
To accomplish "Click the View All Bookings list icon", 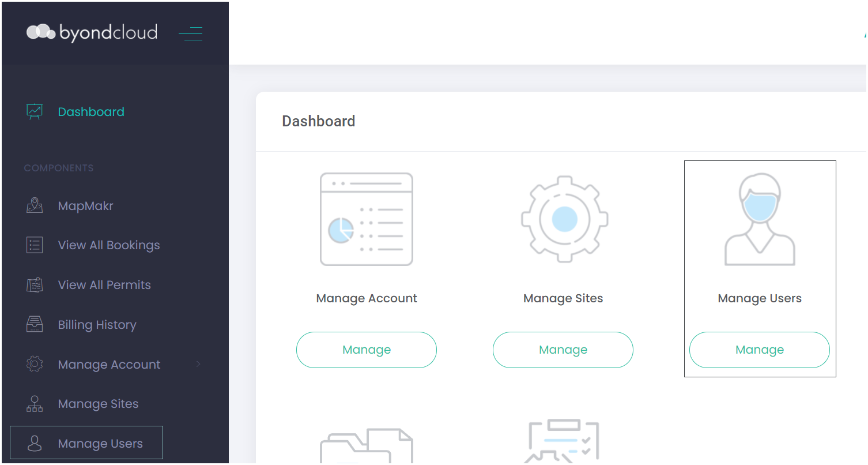I will (35, 245).
